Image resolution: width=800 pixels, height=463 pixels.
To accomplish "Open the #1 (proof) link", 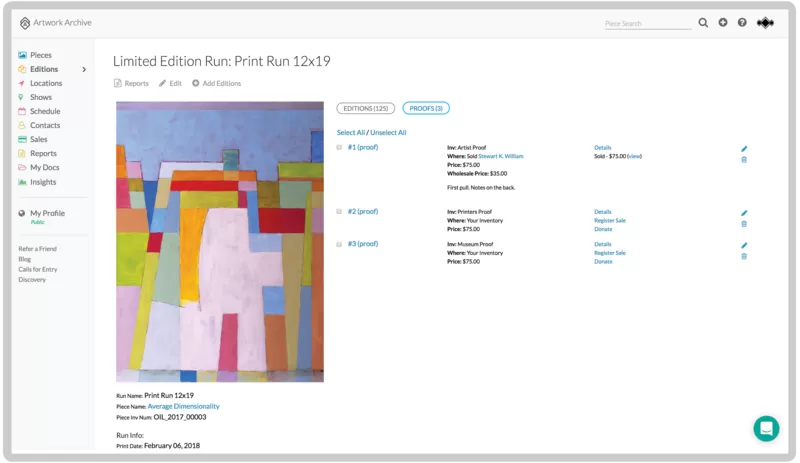I will pos(363,147).
